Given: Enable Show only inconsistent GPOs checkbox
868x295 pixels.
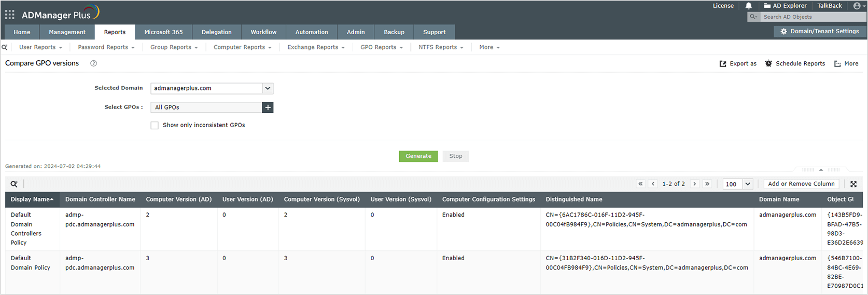Looking at the screenshot, I should click(x=155, y=125).
